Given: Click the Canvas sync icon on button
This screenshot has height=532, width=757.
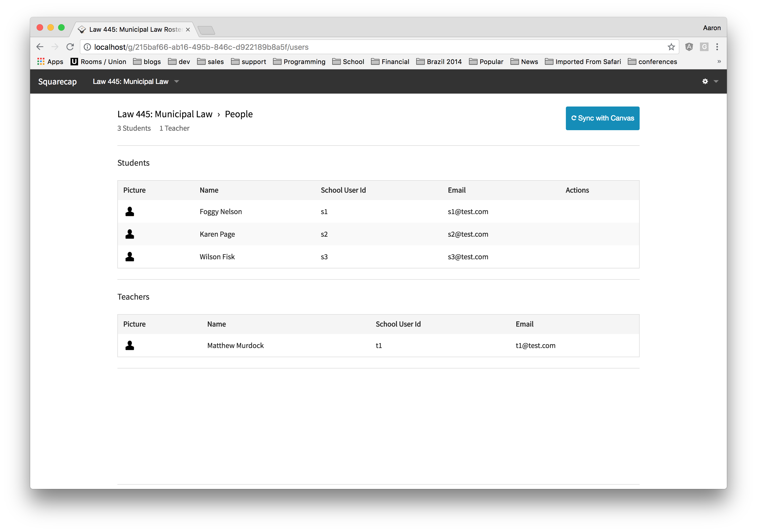Looking at the screenshot, I should coord(574,118).
